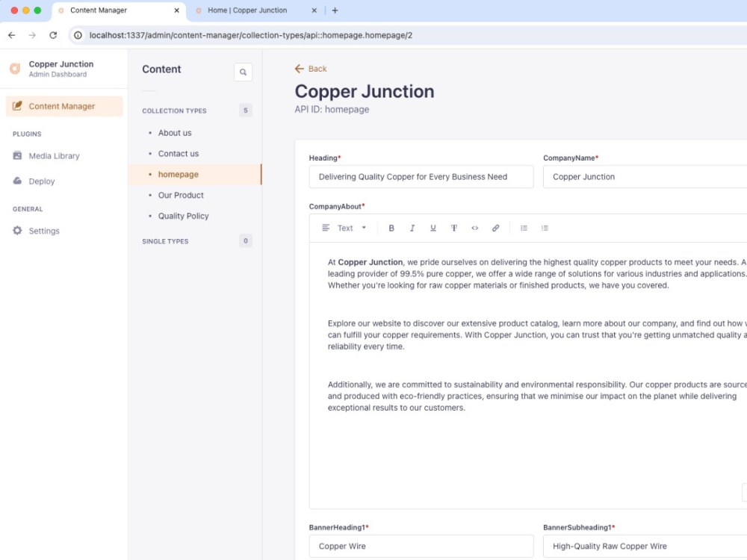Click the Media Library picture icon
The image size is (747, 560).
pos(17,155)
